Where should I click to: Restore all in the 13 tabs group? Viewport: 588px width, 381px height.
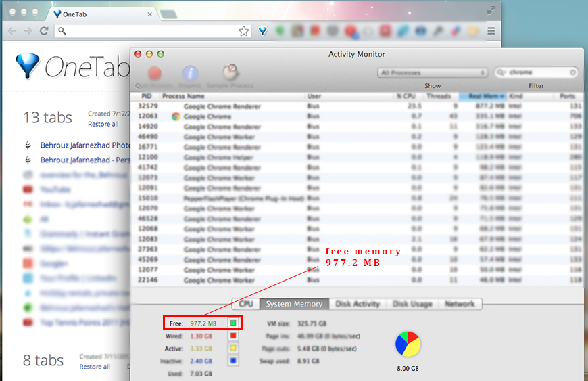103,125
